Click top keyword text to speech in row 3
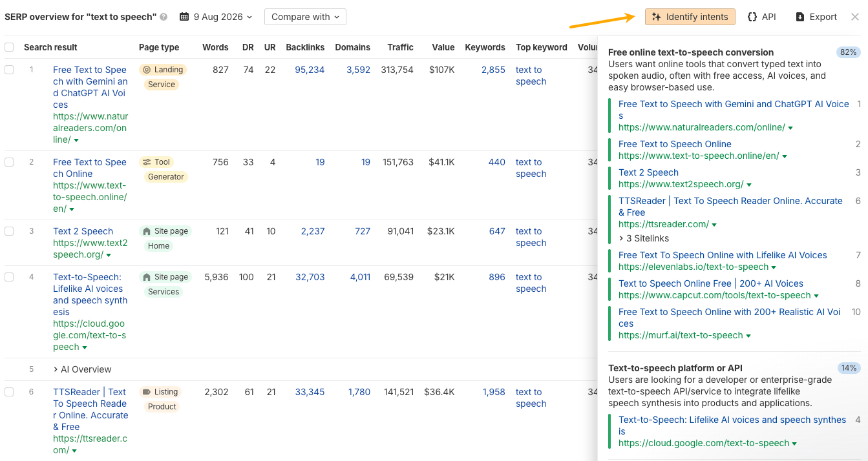This screenshot has height=461, width=868. [x=531, y=237]
